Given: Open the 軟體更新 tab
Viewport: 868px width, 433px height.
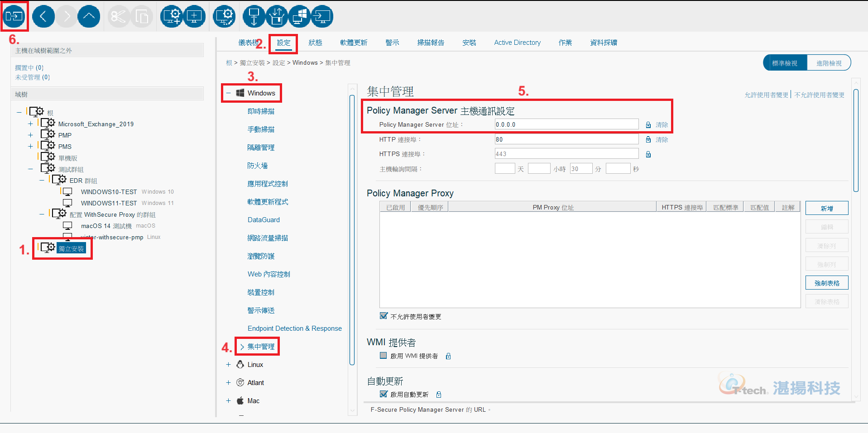Looking at the screenshot, I should point(354,43).
